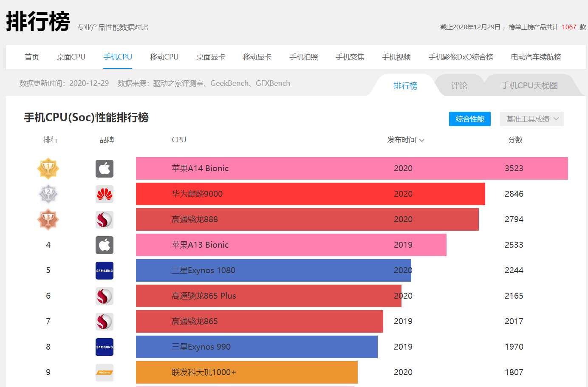Click the MediaTek logo beside 联发科天玑1000+
Screen dimensions: 588x387
[105, 373]
